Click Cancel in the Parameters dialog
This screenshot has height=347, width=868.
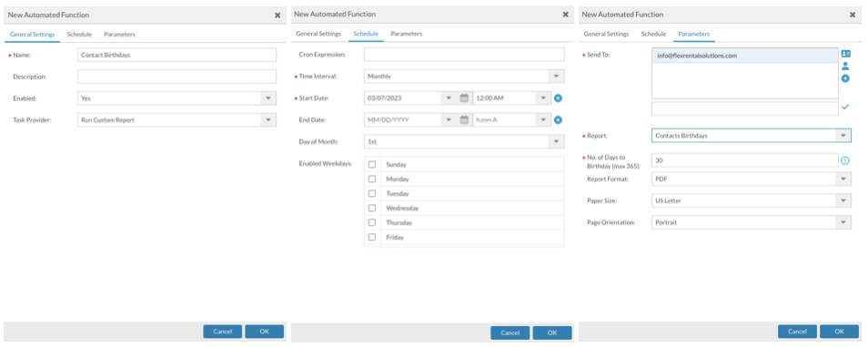coord(797,332)
